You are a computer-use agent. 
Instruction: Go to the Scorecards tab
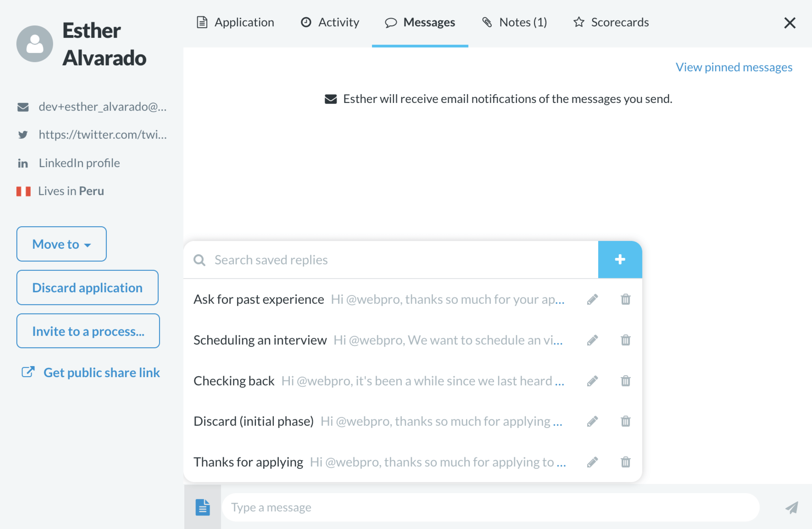point(611,23)
